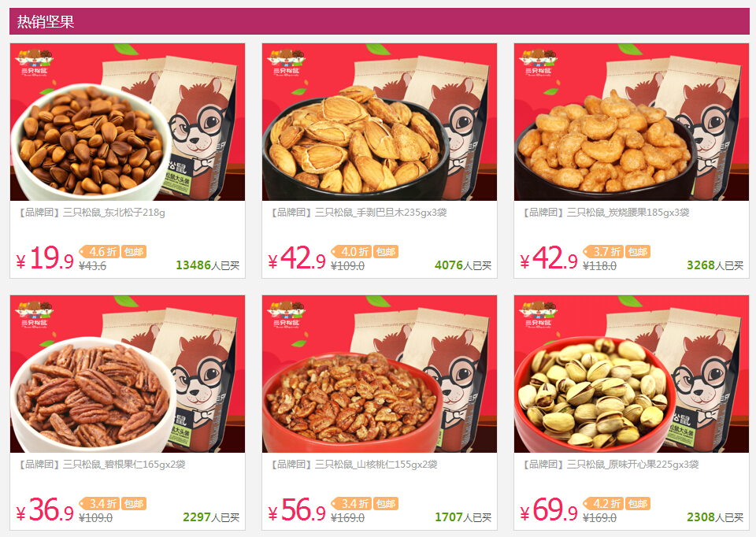Image resolution: width=756 pixels, height=537 pixels.
Task: Click the 4.6折 discount tag
Action: [99, 252]
